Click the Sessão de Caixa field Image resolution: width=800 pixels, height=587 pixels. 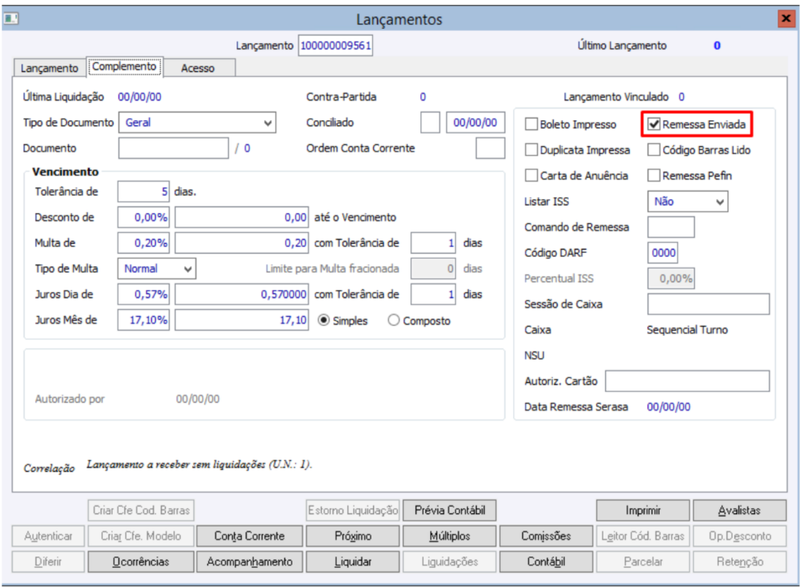(709, 304)
